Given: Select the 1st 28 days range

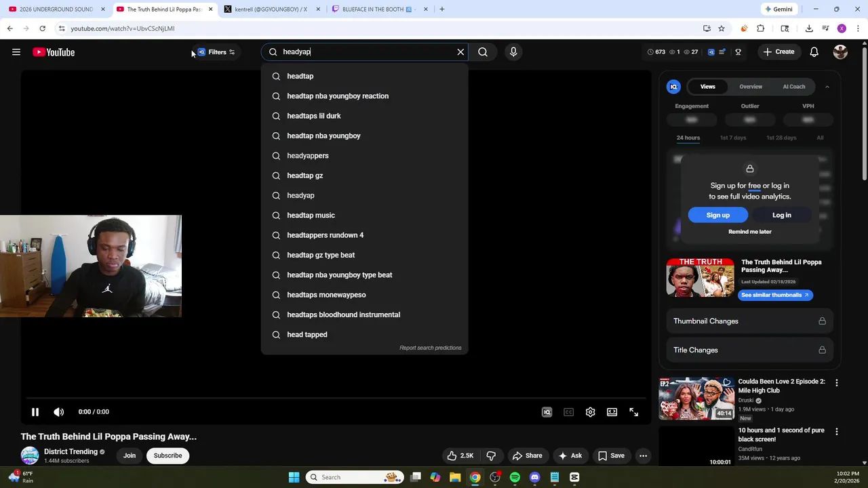Looking at the screenshot, I should tap(781, 138).
